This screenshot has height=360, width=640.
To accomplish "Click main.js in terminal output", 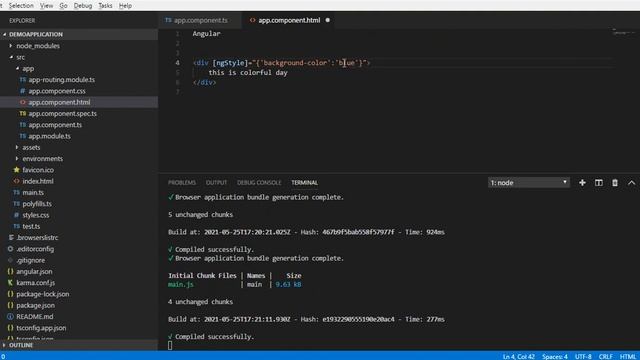I will click(180, 284).
